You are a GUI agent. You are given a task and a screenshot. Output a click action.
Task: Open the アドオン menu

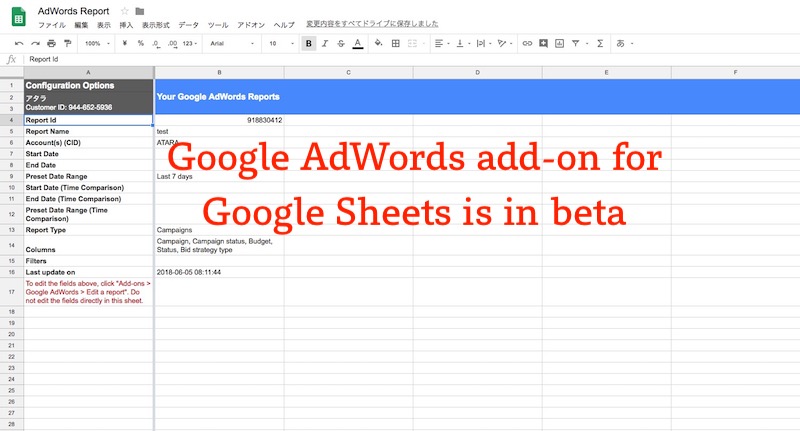(251, 25)
